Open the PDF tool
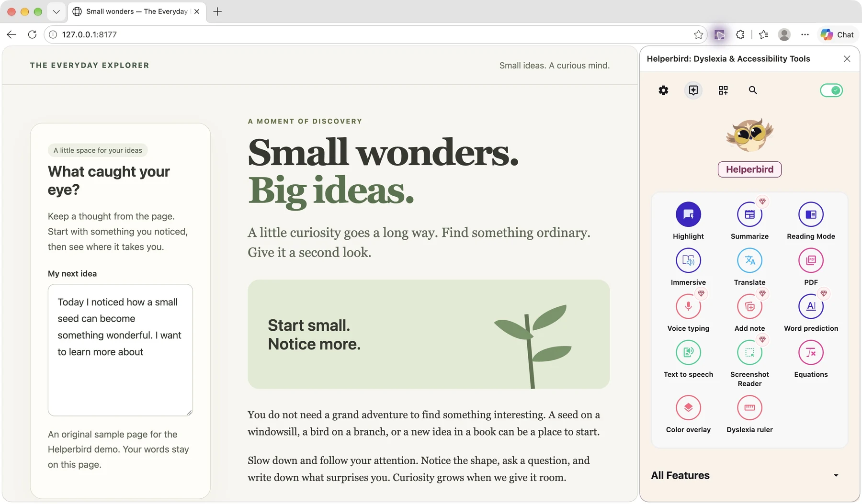The width and height of the screenshot is (862, 504). point(811,260)
